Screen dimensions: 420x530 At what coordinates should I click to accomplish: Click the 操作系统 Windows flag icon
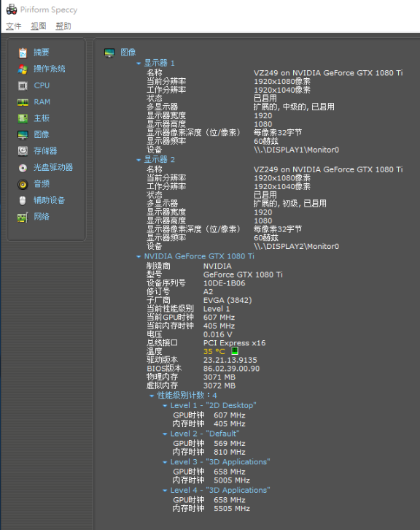(x=23, y=69)
